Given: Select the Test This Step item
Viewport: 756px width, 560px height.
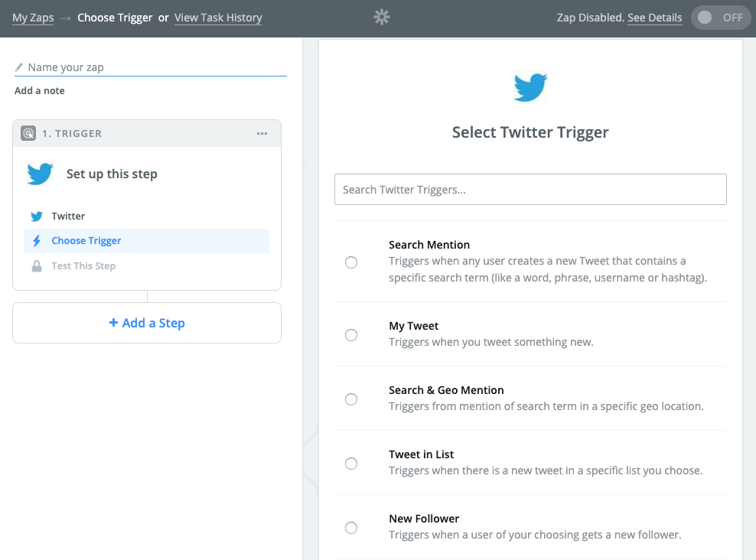Looking at the screenshot, I should (147, 266).
